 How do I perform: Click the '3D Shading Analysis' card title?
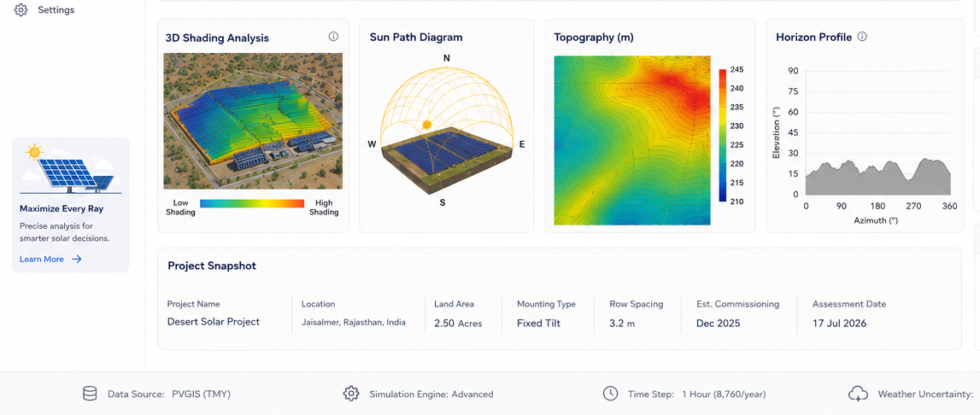pyautogui.click(x=217, y=38)
